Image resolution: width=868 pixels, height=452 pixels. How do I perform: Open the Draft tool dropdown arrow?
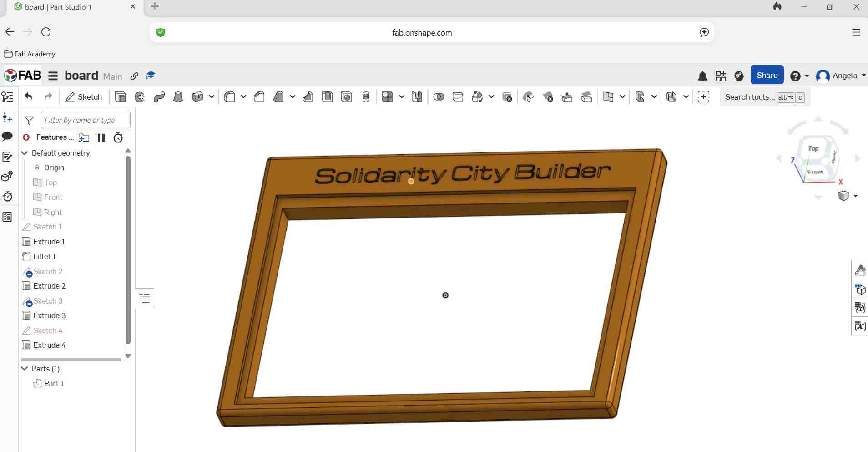(x=293, y=97)
